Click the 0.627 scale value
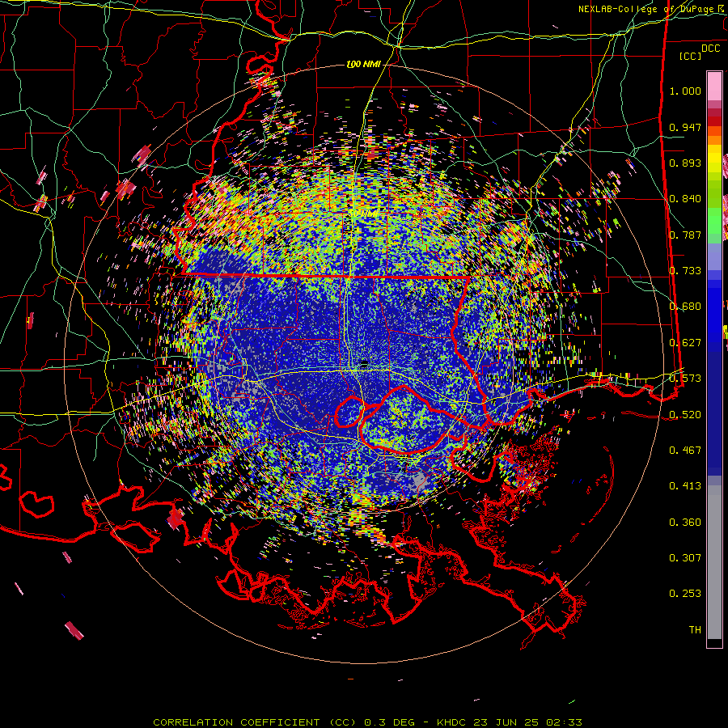Viewport: 728px width, 728px height. point(685,343)
